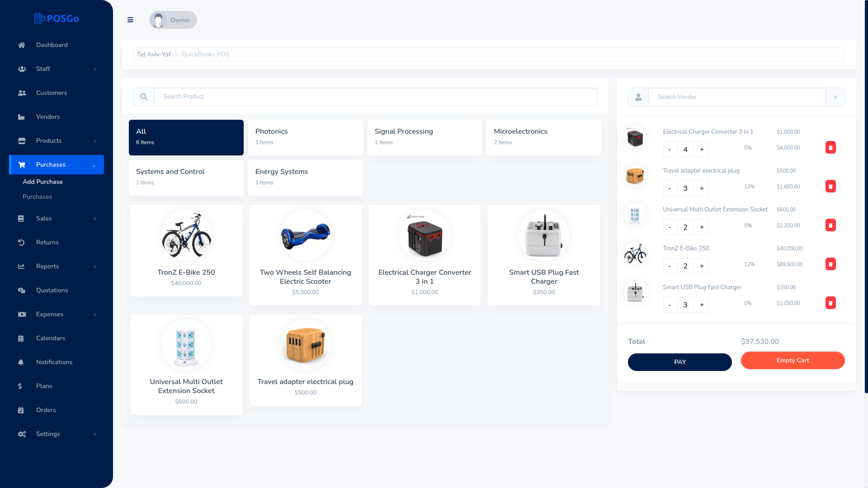Screen dimensions: 868x488
Task: Click the Reports icon in sidebar
Action: tap(21, 266)
